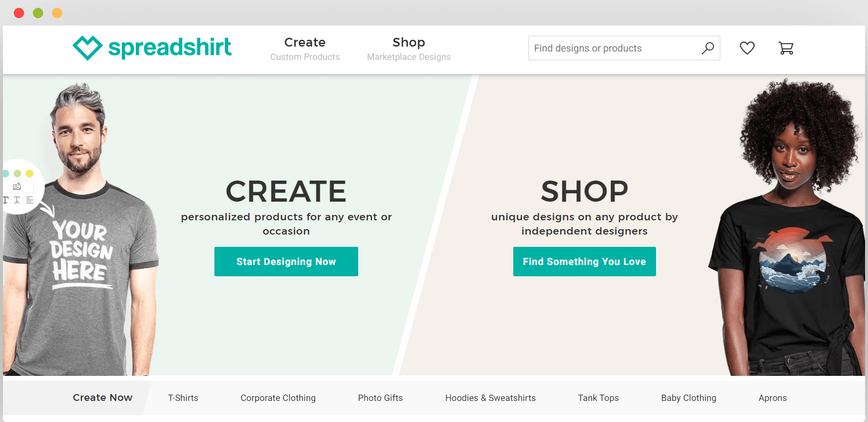The width and height of the screenshot is (868, 422).
Task: Select the Create Now tab
Action: click(103, 397)
